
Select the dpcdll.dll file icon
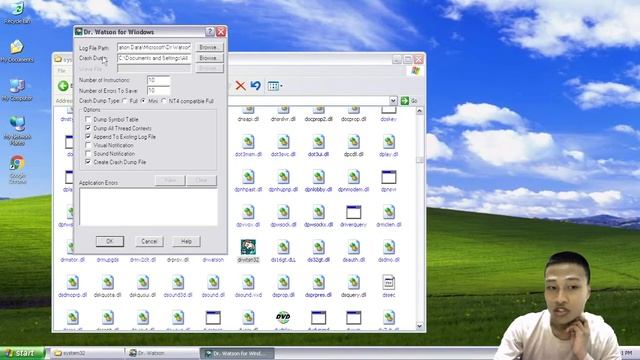click(353, 142)
